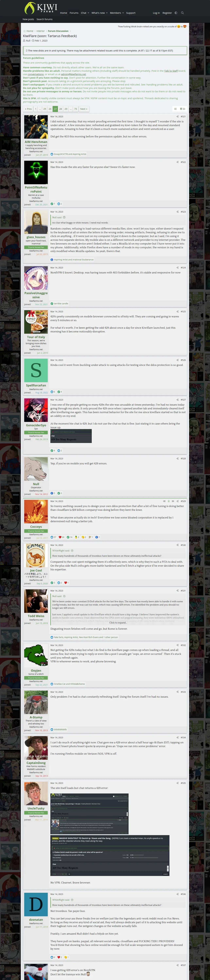Click the Feb 1, 2023 thread date
The height and width of the screenshot is (980, 210).
click(41, 40)
